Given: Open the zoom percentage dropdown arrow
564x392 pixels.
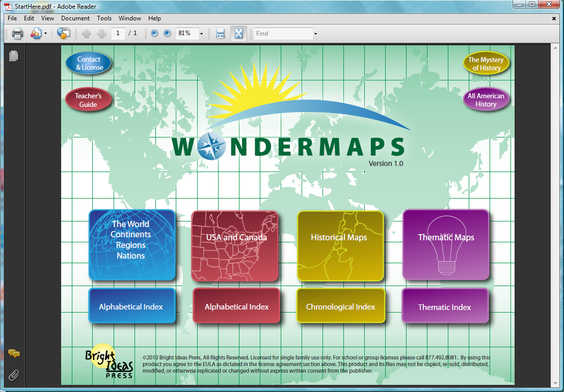Looking at the screenshot, I should [201, 34].
